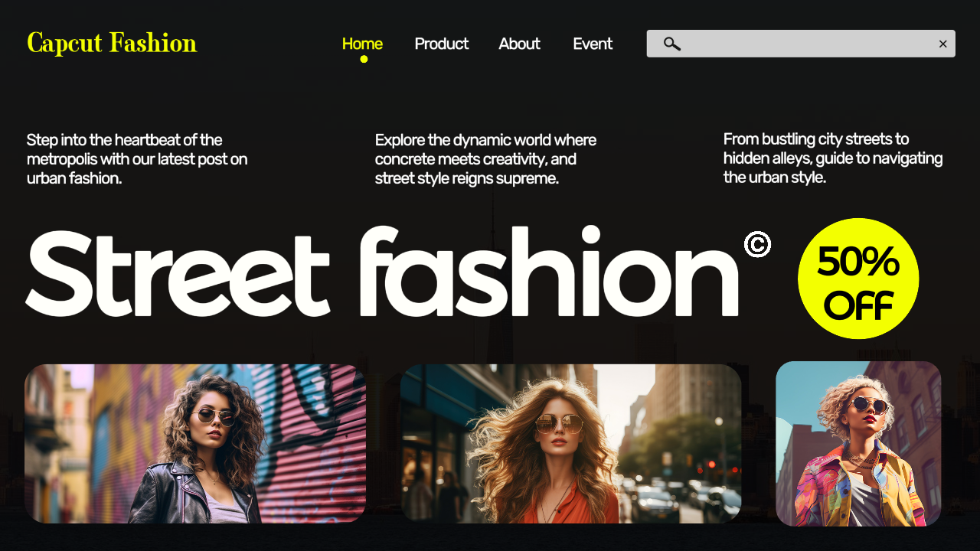
Task: Open the Capcut Fashion logo
Action: (112, 43)
